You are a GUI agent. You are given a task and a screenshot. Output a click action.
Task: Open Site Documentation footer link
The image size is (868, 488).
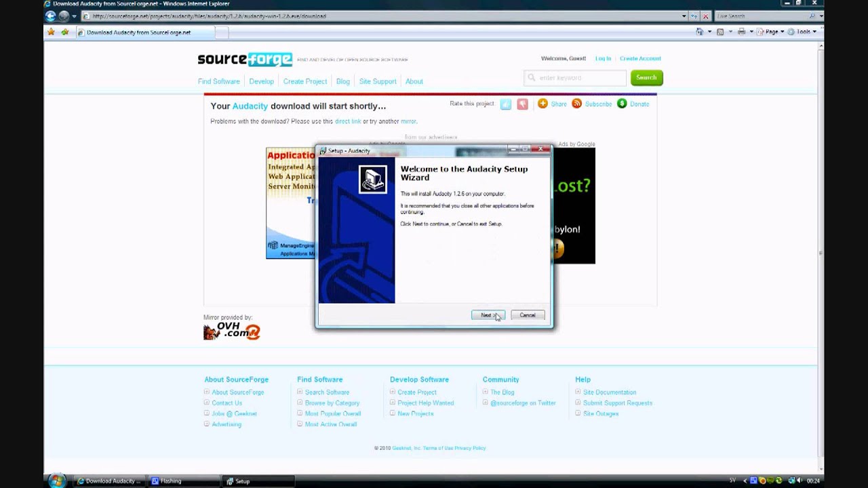click(610, 392)
